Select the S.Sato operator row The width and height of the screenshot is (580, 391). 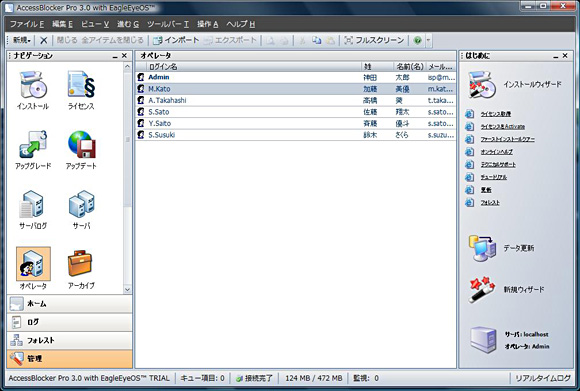click(296, 112)
